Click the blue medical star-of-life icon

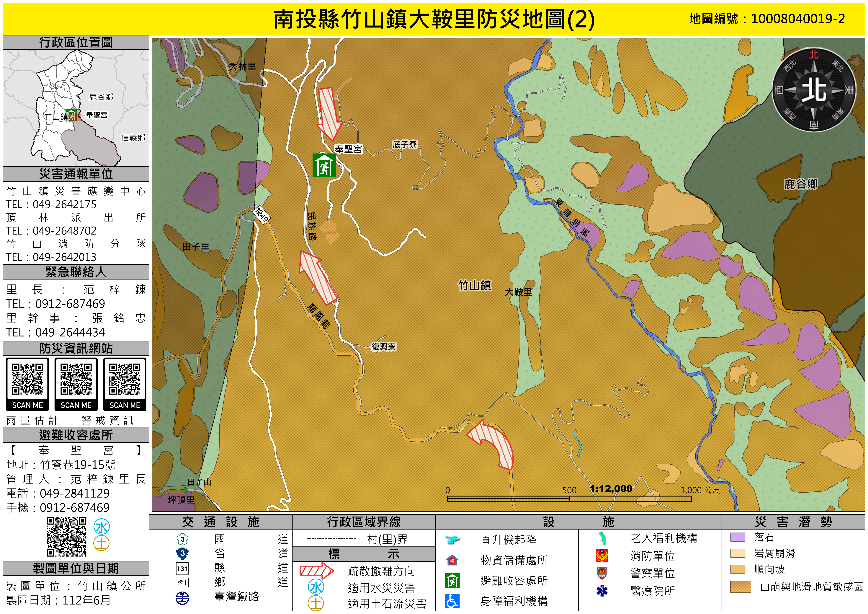pos(602,591)
